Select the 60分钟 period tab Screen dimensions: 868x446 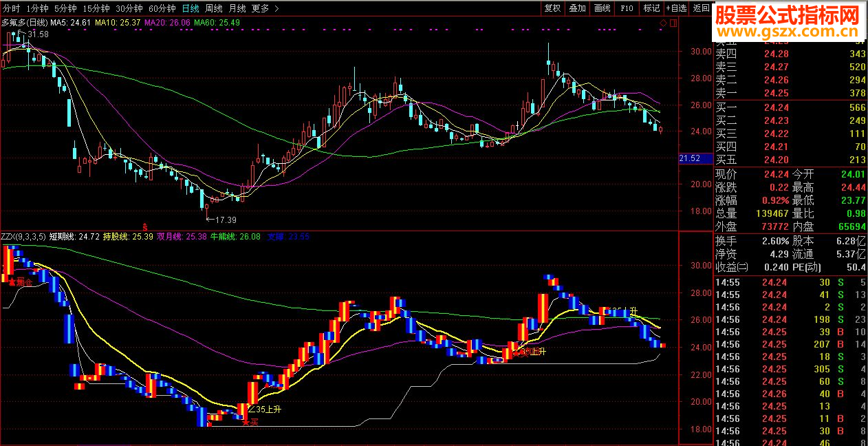[162, 8]
